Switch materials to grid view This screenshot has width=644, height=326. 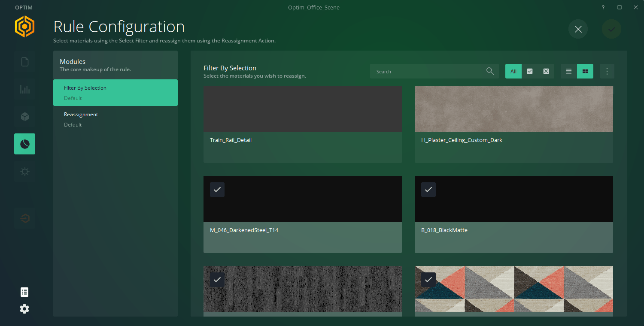pyautogui.click(x=585, y=71)
